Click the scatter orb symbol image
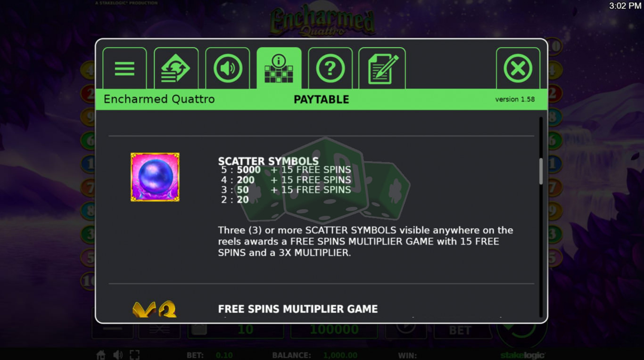The height and width of the screenshot is (360, 644). point(155,177)
